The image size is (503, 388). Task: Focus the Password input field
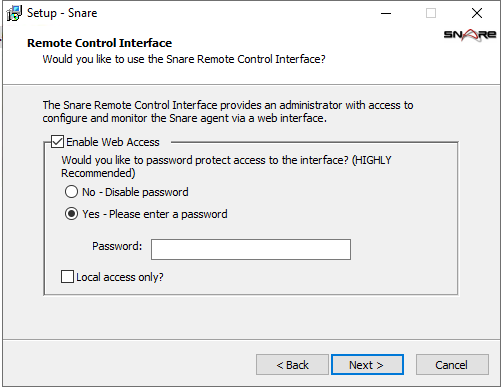[x=251, y=249]
